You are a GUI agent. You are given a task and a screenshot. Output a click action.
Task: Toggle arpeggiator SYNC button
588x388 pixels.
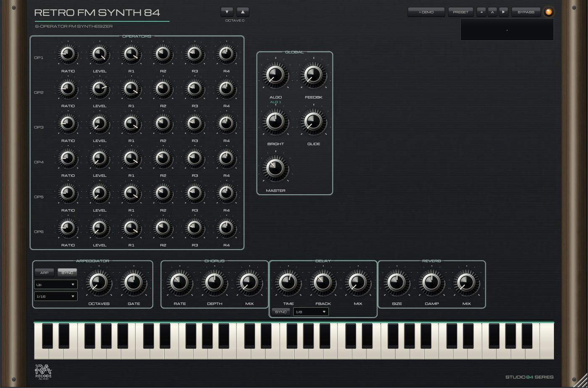click(x=67, y=273)
